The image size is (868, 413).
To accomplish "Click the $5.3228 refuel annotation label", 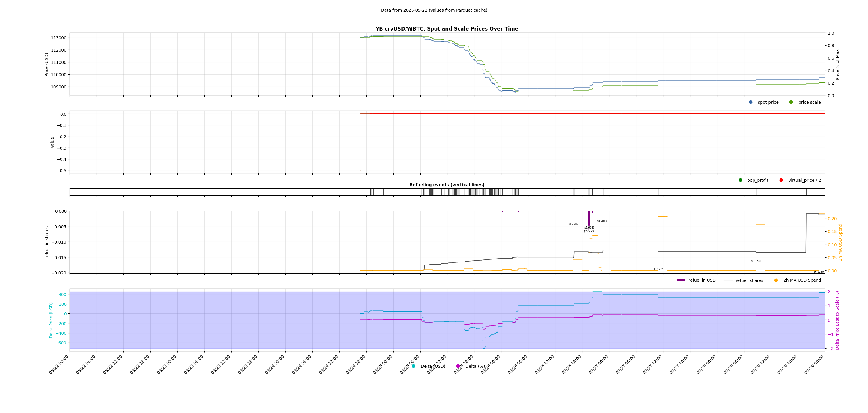I will tap(756, 261).
